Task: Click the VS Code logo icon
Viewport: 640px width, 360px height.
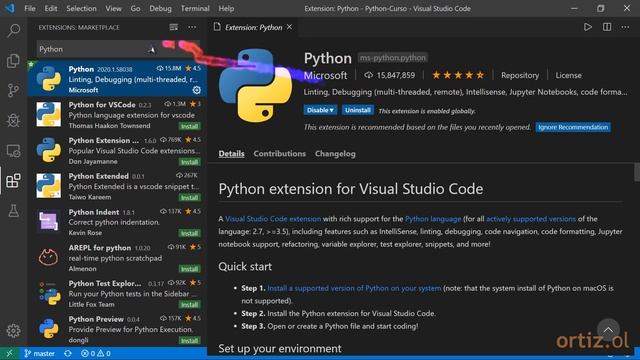Action: 10,8
